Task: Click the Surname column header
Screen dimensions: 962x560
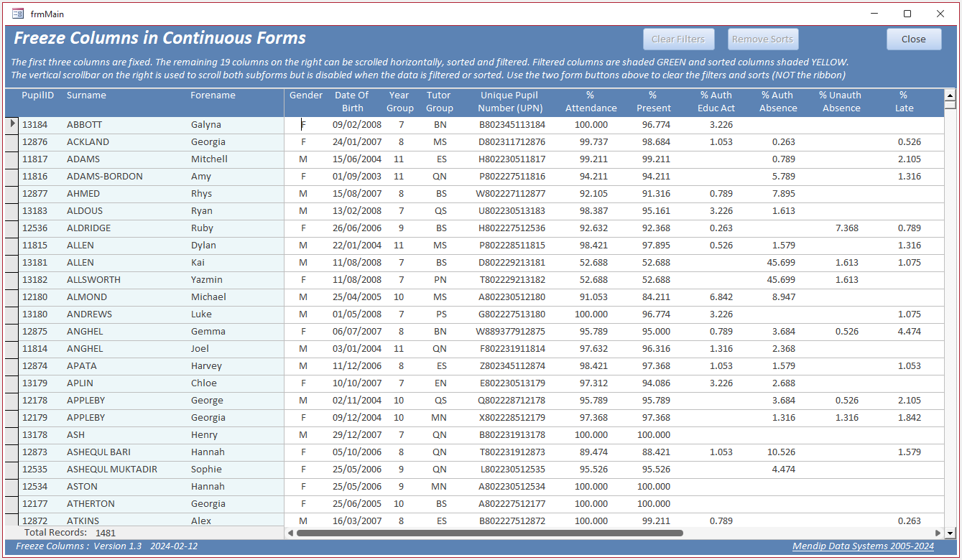Action: [86, 95]
